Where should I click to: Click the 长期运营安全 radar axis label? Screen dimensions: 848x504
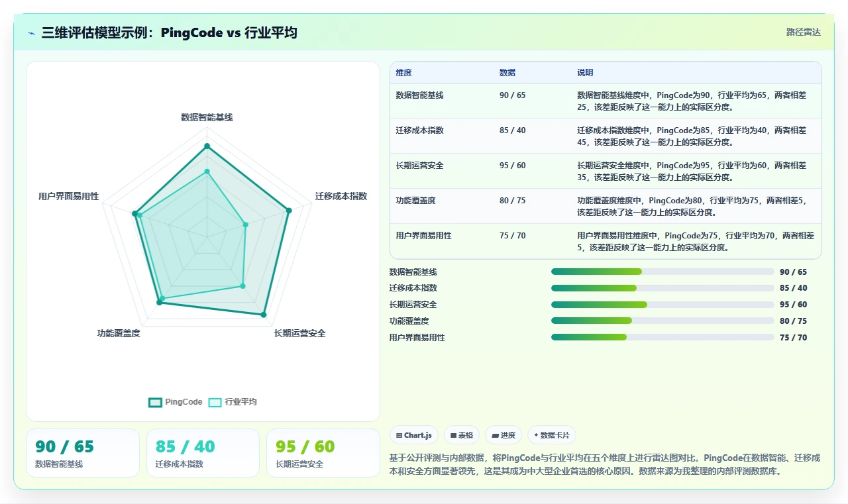click(300, 333)
